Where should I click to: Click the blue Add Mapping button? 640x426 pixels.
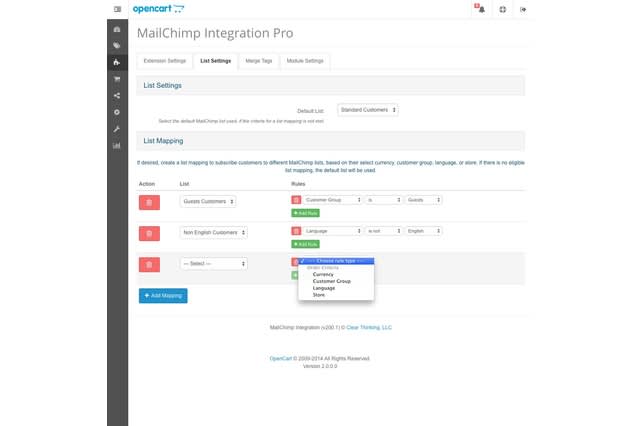pos(162,296)
